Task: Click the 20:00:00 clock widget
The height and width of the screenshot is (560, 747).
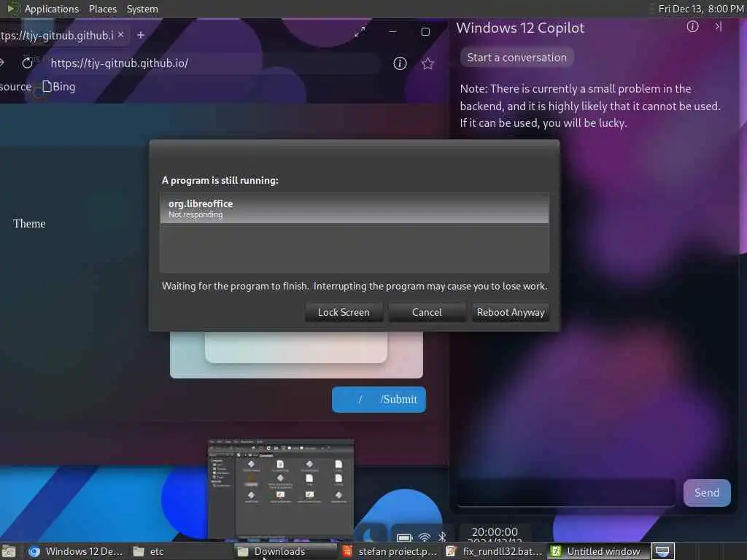Action: point(495,534)
